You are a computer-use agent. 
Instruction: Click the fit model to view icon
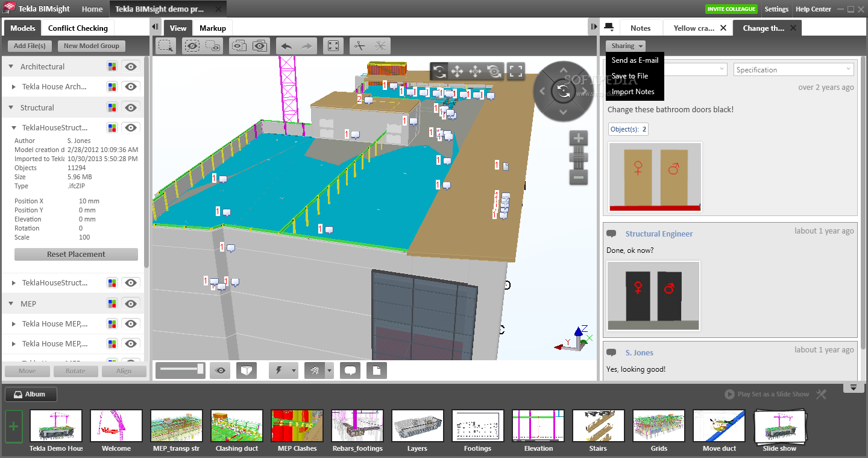[333, 46]
